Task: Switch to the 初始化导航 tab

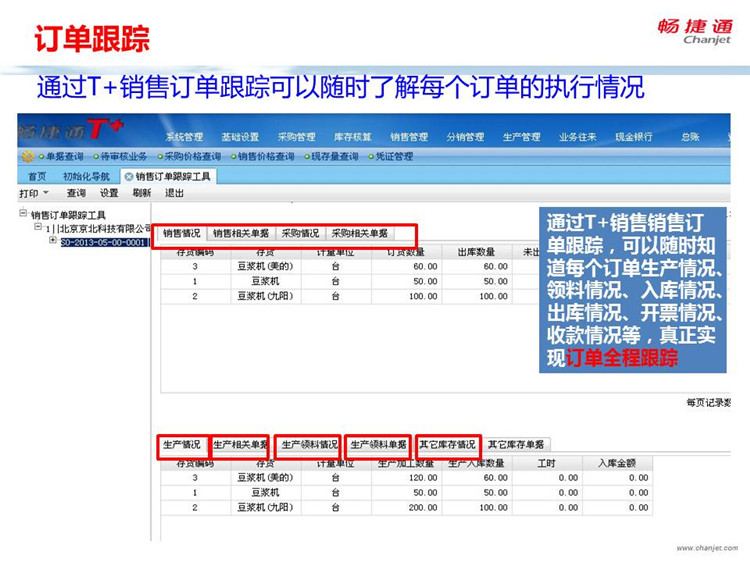Action: [87, 176]
